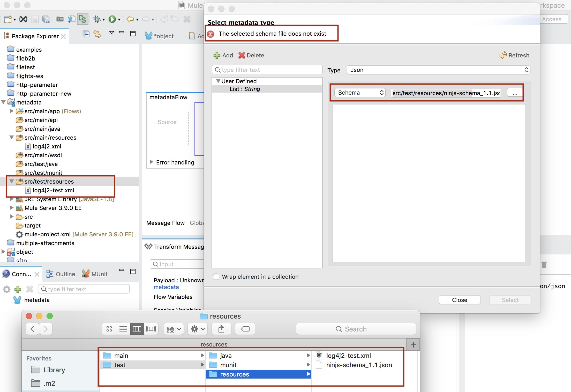This screenshot has width=571, height=392.
Task: Select the screenshot camera toolbar icon
Action: [x=60, y=19]
